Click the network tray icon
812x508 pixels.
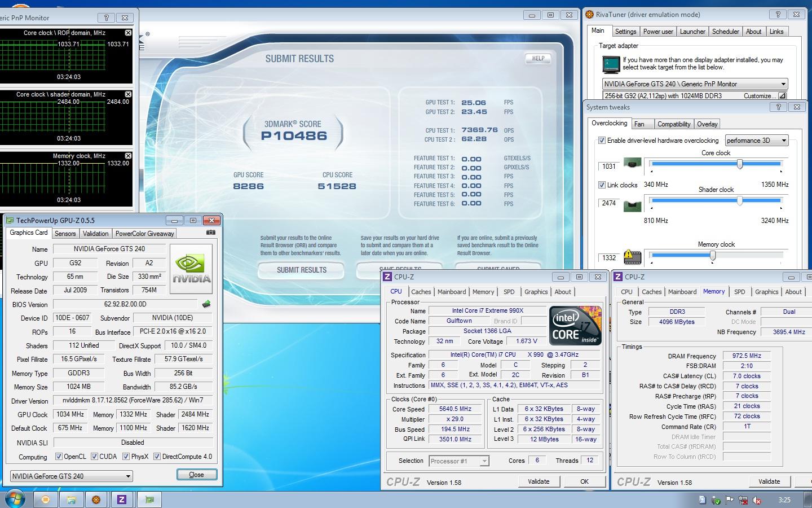click(744, 500)
